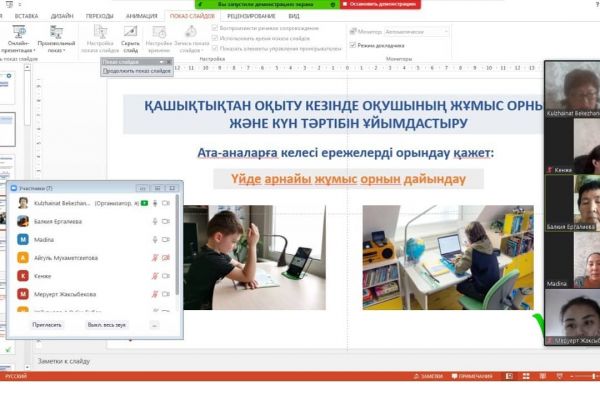Toggle Presenter view (Режим докладчика) checkbox
Image resolution: width=600 pixels, height=399 pixels.
tap(353, 45)
